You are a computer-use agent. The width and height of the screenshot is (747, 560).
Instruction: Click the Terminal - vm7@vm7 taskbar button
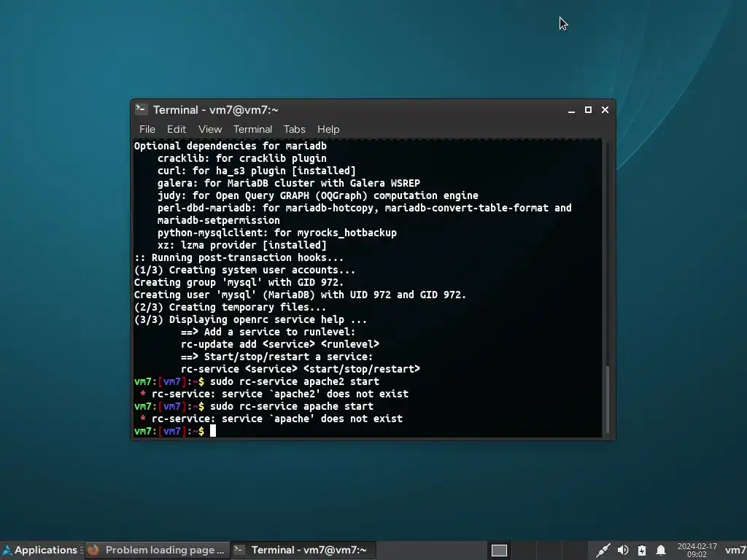coord(304,550)
